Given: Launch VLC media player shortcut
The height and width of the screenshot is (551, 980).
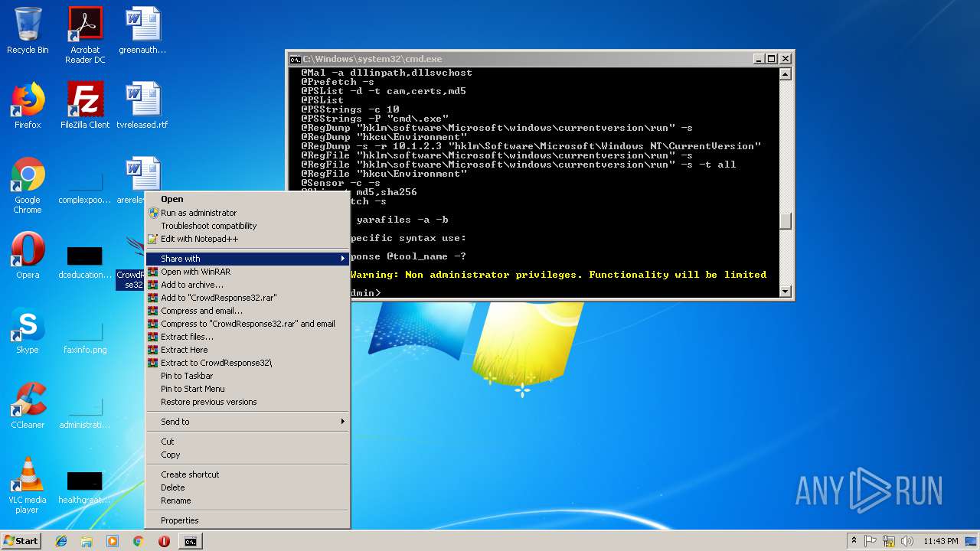Looking at the screenshot, I should pos(28,485).
